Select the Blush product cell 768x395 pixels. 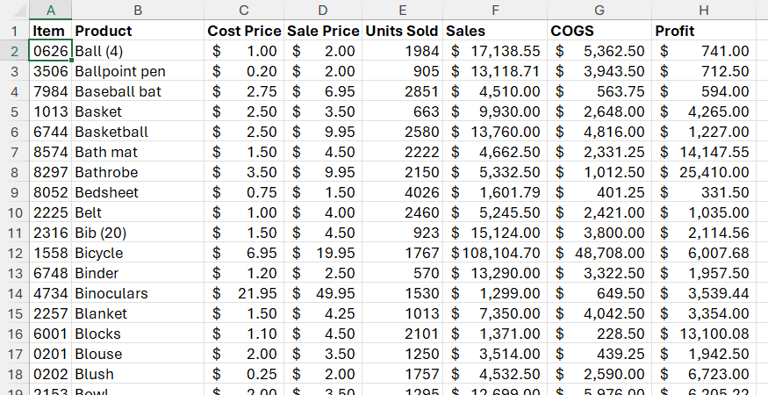(x=138, y=374)
